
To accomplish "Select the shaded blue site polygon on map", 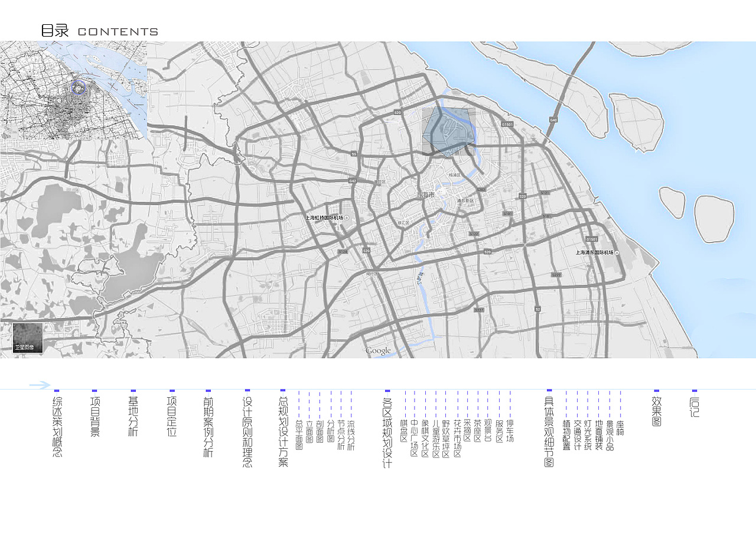I will point(449,131).
